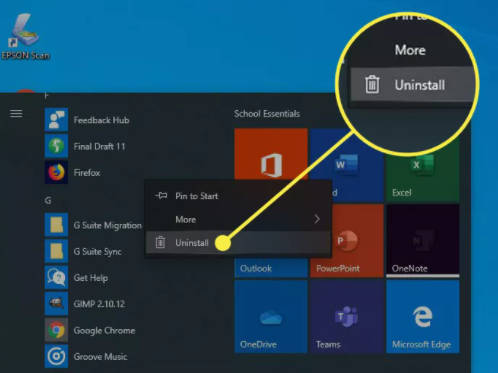
Task: Click the GIMP 2.10.12 label
Action: point(99,304)
